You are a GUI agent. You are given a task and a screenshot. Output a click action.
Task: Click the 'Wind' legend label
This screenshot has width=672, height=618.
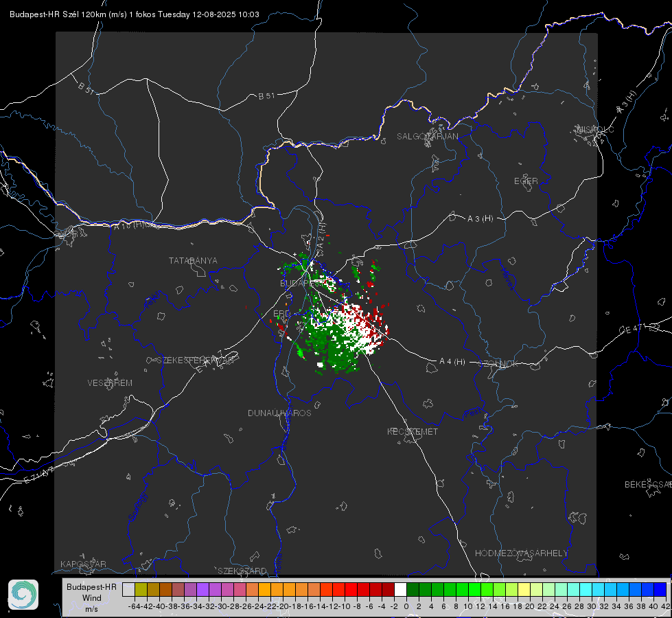click(92, 597)
